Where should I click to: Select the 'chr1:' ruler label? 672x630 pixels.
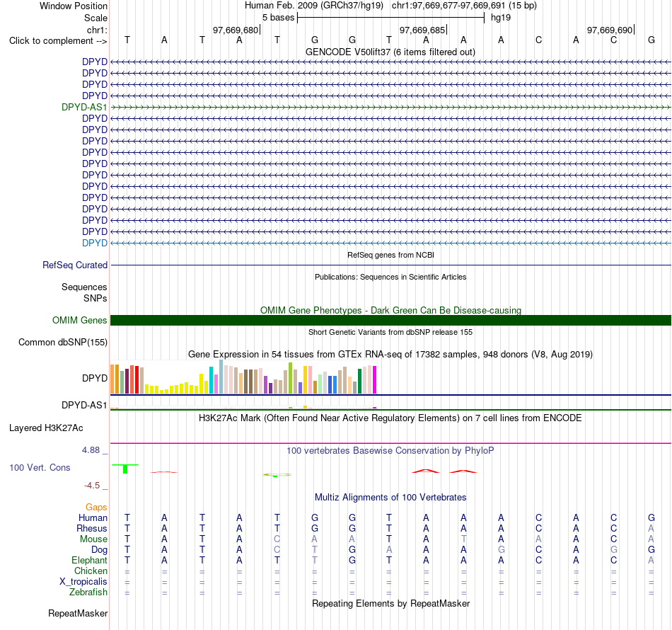(97, 30)
